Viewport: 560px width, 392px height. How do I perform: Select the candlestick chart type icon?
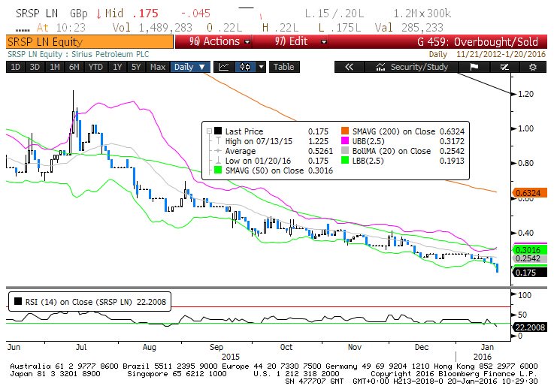pos(245,67)
